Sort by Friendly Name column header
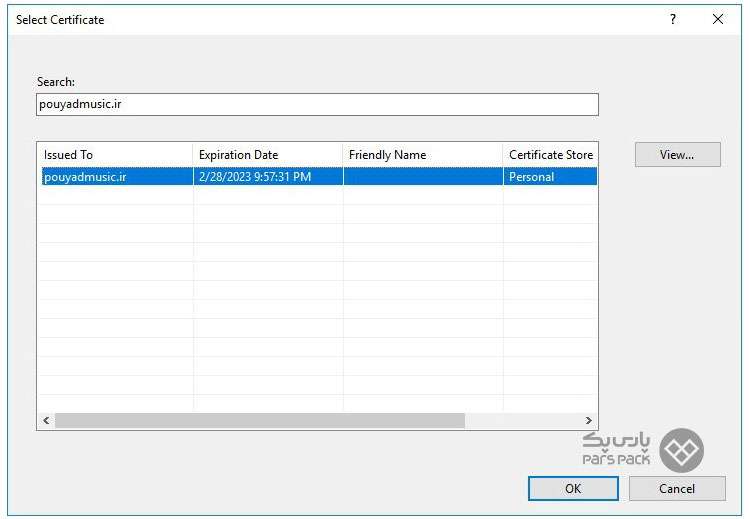The image size is (750, 519). pyautogui.click(x=423, y=155)
